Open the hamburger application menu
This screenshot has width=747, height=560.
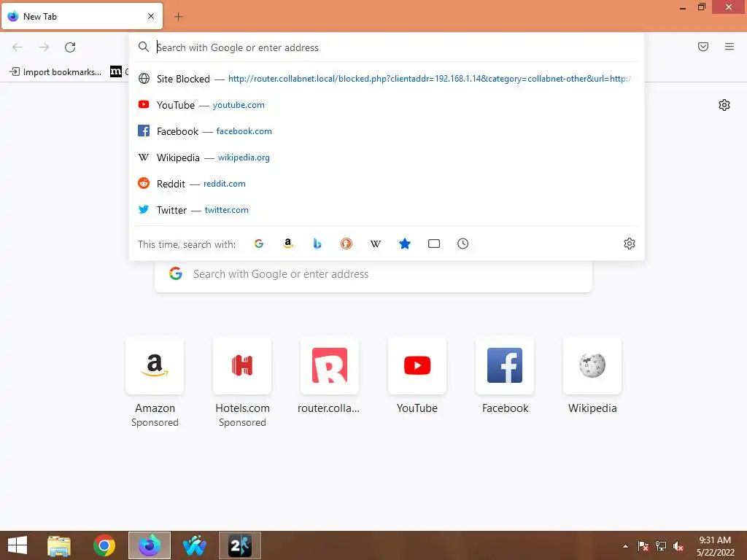pyautogui.click(x=729, y=47)
